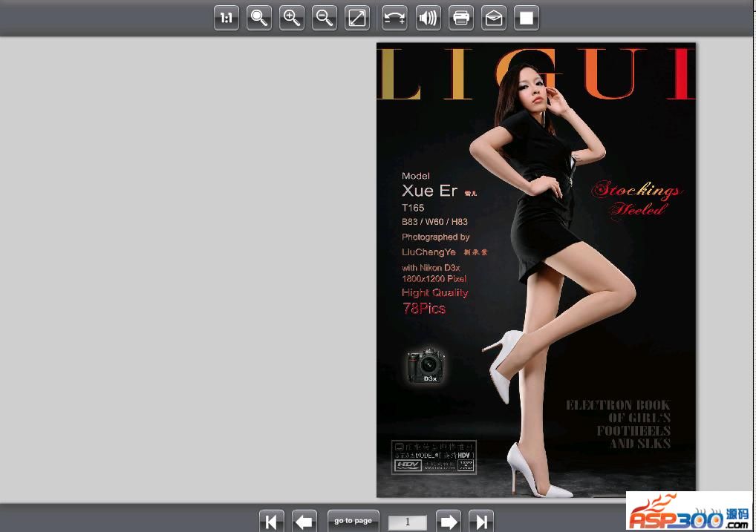Print the magazine with printer icon
This screenshot has width=756, height=532.
(x=461, y=18)
